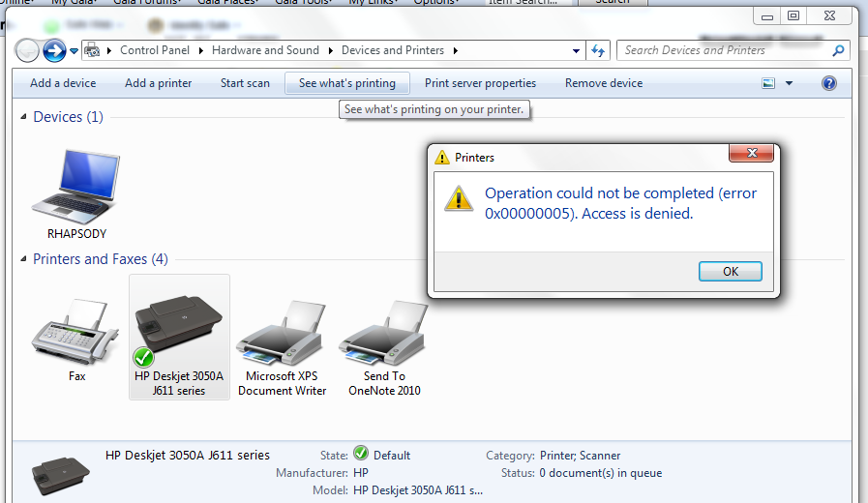Viewport: 868px width, 503px height.
Task: Click the 'Printer; Scanner' category text
Action: [x=580, y=456]
